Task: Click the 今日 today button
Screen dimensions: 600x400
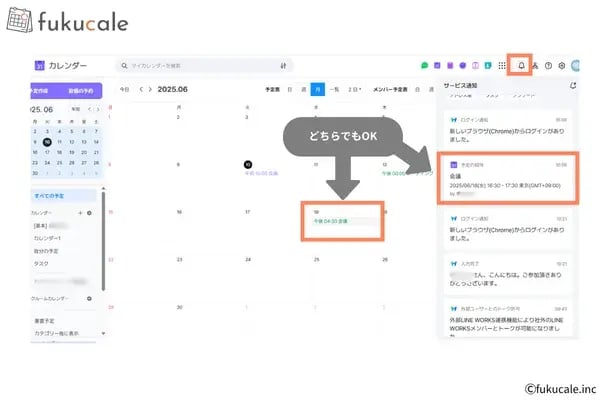Action: point(124,89)
